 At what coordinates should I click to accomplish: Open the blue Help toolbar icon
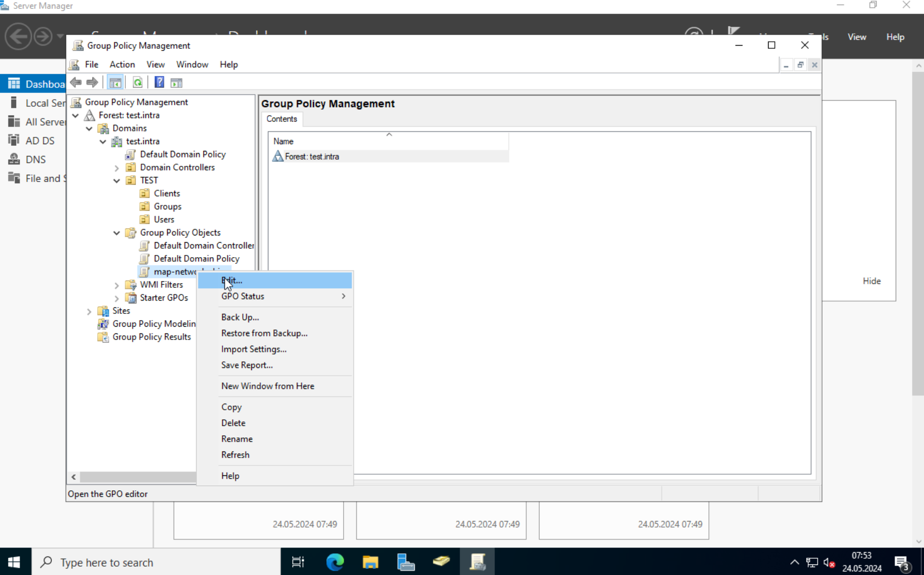pyautogui.click(x=159, y=82)
